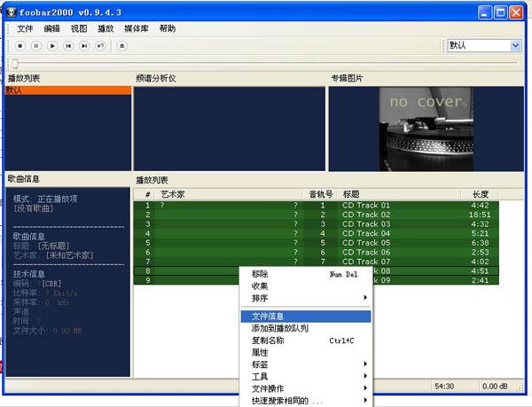Expand the 工具 submenu

tap(306, 377)
